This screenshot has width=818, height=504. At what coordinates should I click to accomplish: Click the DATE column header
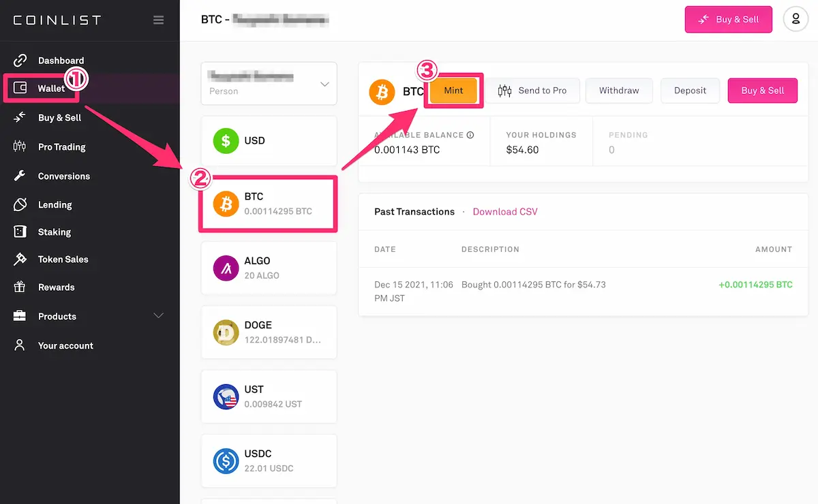coord(385,249)
